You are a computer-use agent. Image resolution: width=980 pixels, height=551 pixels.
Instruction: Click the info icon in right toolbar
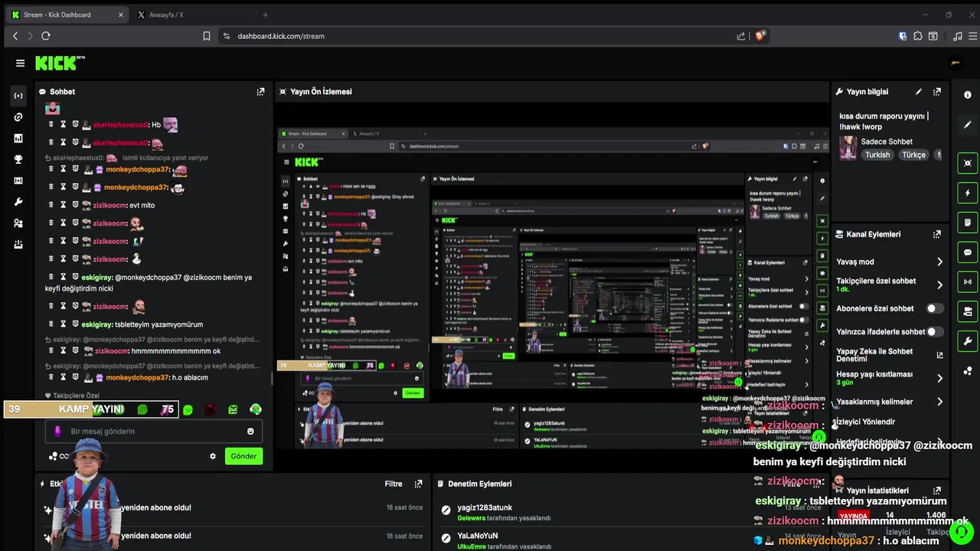coord(968,95)
